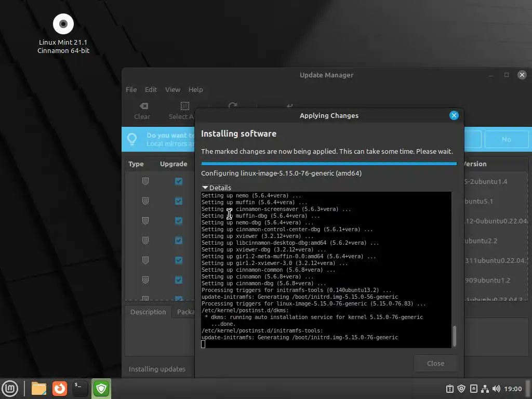This screenshot has width=532, height=399.
Task: Open the Terminal from the panel
Action: pyautogui.click(x=81, y=389)
